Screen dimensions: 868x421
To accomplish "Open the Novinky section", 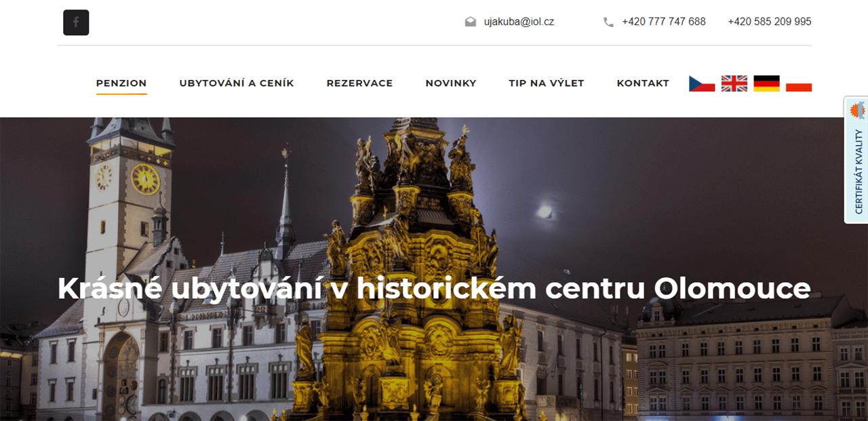I will pos(451,83).
